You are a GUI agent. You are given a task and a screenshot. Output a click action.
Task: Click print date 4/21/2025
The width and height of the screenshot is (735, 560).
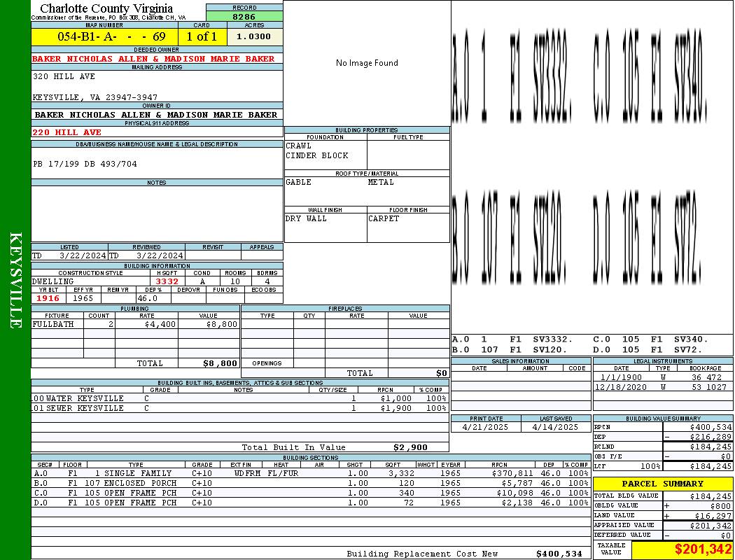[485, 428]
